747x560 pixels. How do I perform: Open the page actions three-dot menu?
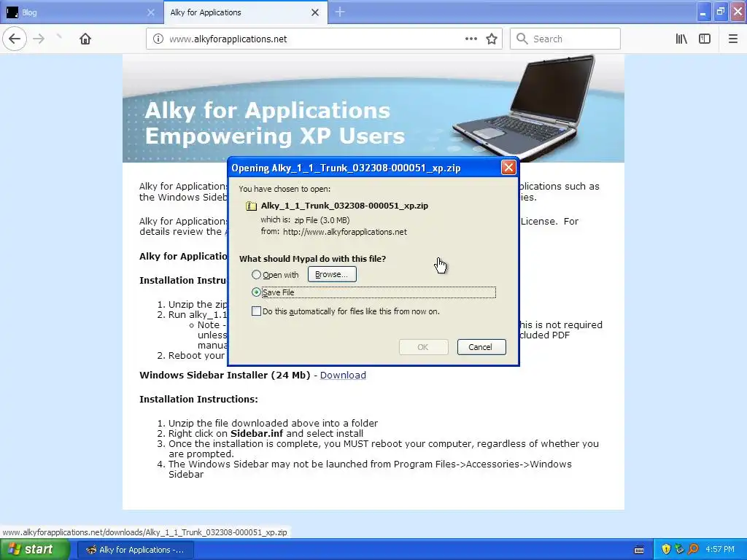click(471, 39)
